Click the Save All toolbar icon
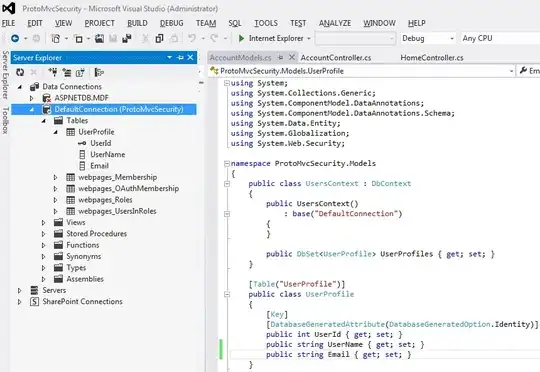The image size is (540, 372). [127, 38]
